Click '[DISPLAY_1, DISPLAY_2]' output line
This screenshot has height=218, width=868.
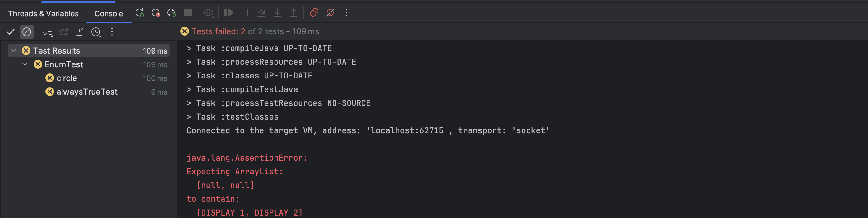249,213
